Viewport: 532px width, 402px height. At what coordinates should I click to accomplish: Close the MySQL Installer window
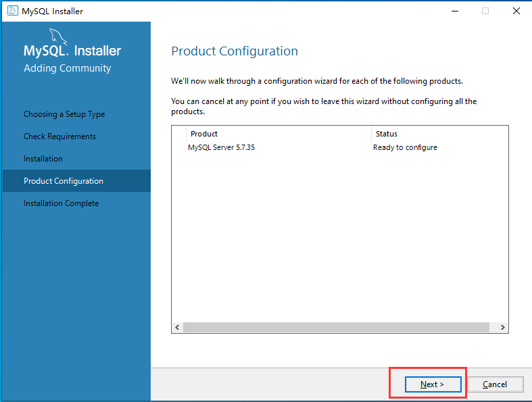pos(516,11)
